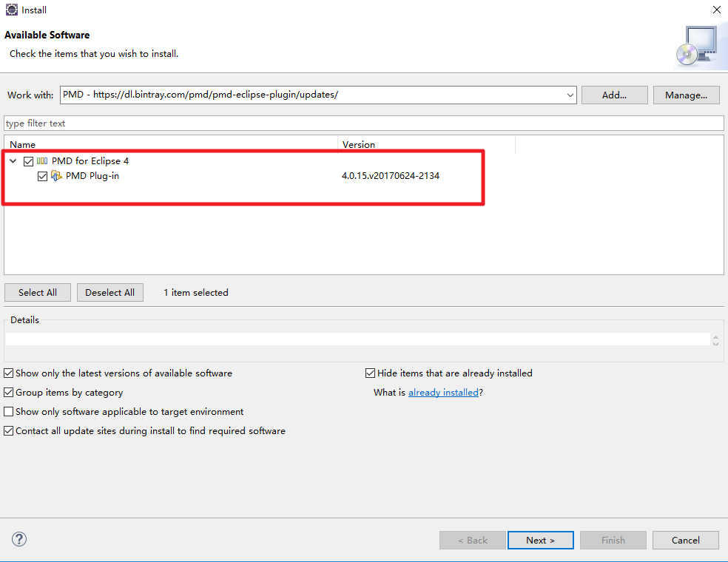The height and width of the screenshot is (562, 728).
Task: Sort by the Version column header
Action: click(x=426, y=144)
